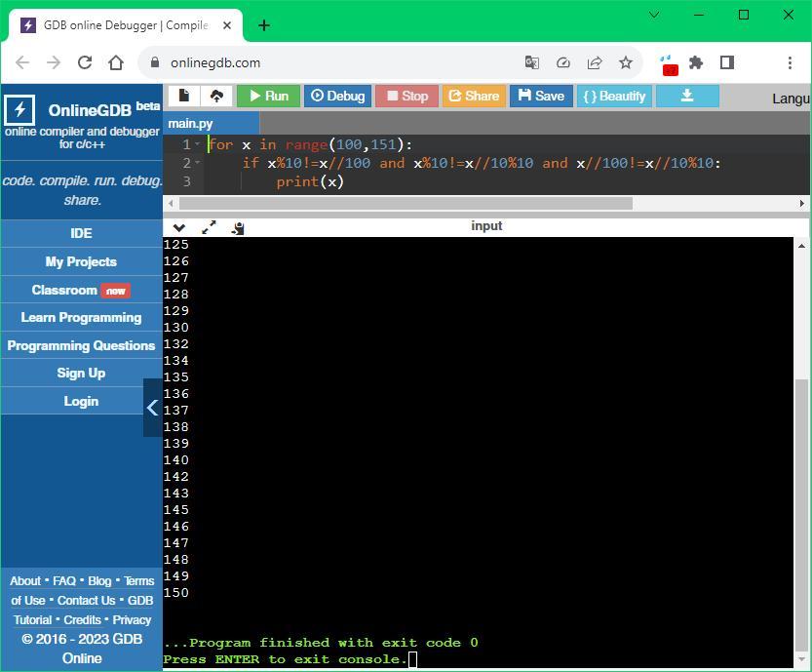Expand the console to fullscreen

pos(209,227)
